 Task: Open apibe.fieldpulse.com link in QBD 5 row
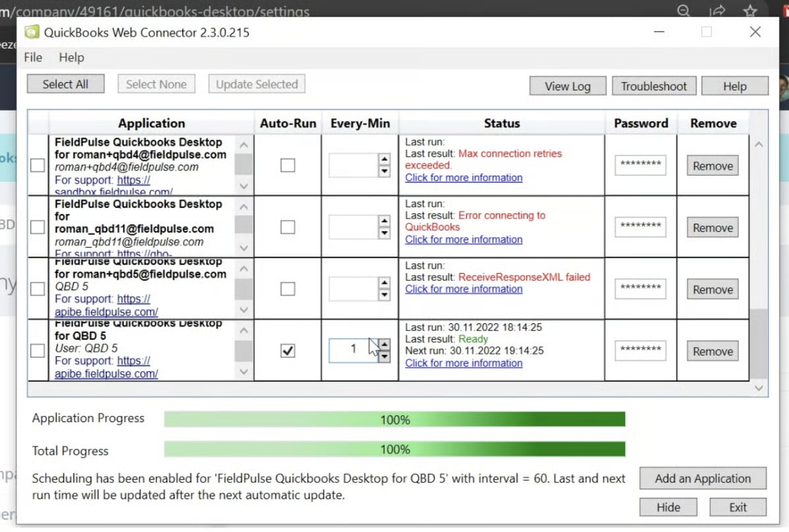(x=106, y=373)
